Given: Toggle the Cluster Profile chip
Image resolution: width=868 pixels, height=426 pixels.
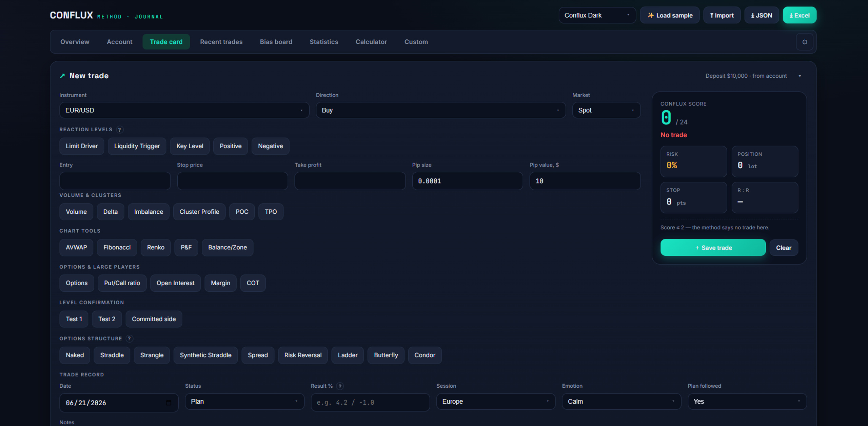Looking at the screenshot, I should [199, 212].
